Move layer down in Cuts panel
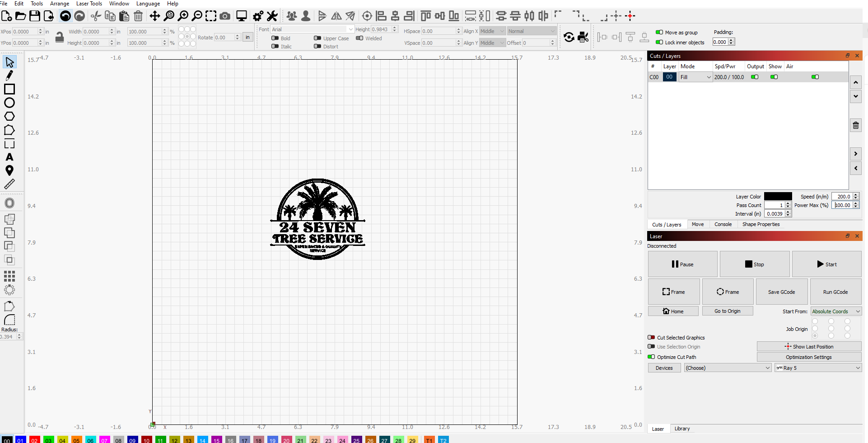The image size is (868, 443). pyautogui.click(x=856, y=96)
